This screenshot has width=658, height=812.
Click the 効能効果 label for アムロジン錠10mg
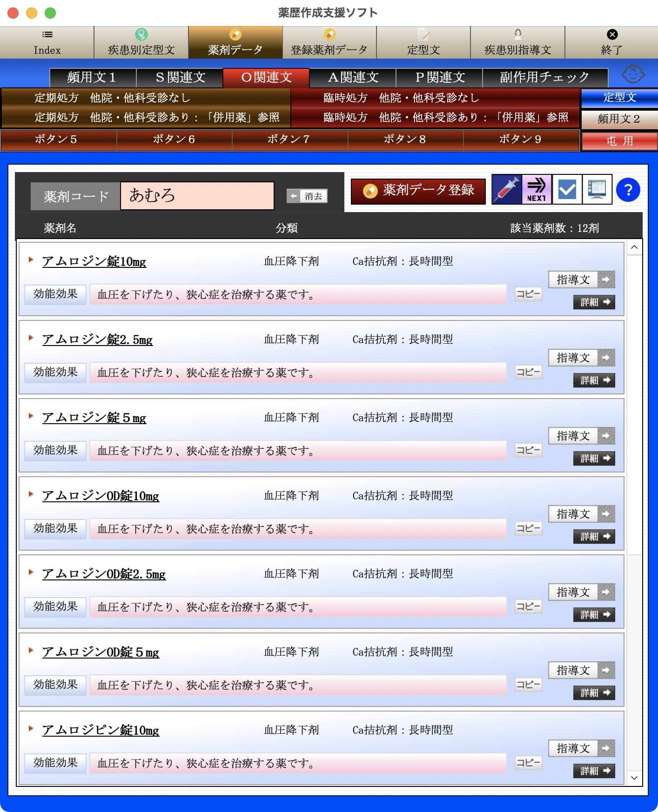click(55, 294)
